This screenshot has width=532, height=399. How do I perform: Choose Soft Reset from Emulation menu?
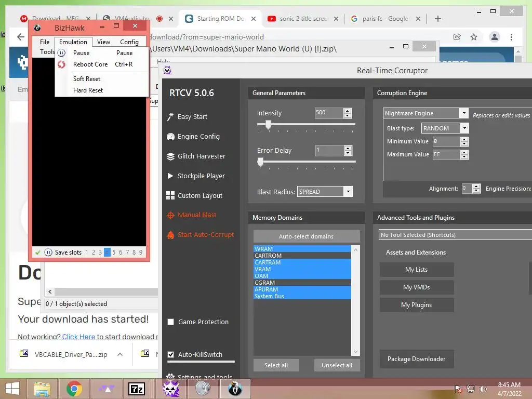pos(101,79)
